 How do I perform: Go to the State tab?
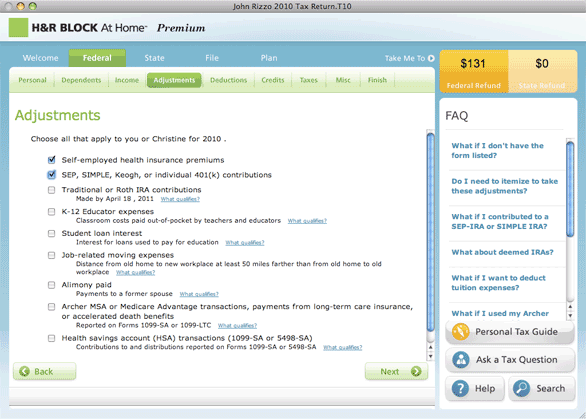click(154, 58)
